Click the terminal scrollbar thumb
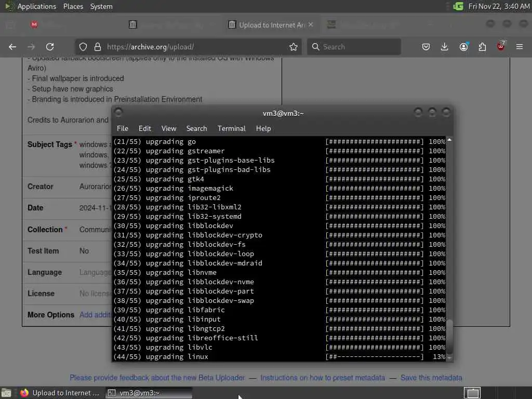Image resolution: width=532 pixels, height=399 pixels. 449,337
